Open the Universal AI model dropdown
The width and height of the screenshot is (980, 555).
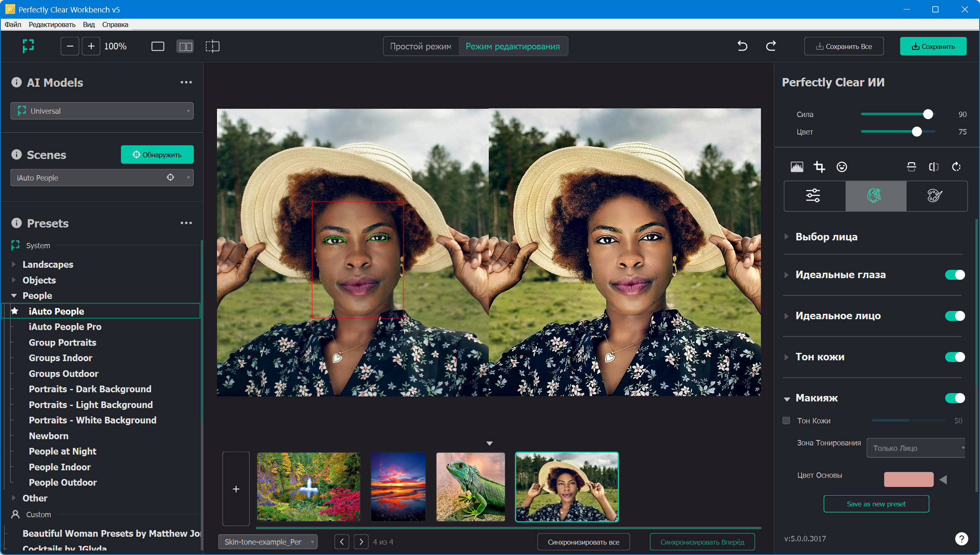pyautogui.click(x=102, y=111)
